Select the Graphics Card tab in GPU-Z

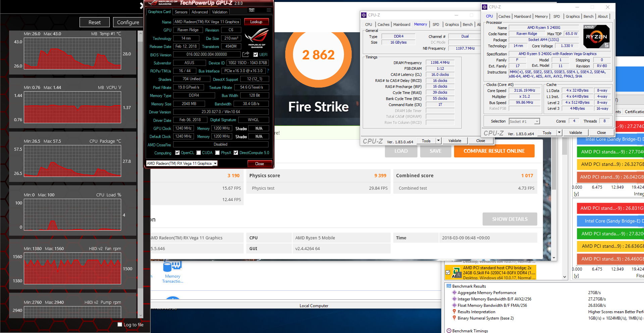[159, 12]
